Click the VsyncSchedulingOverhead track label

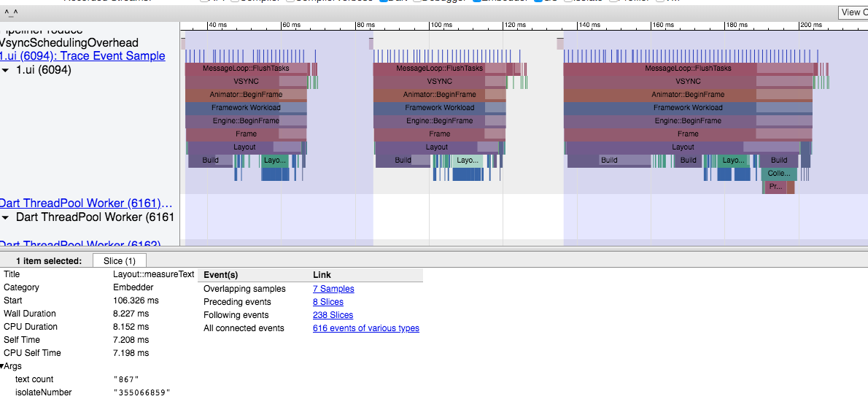(69, 42)
